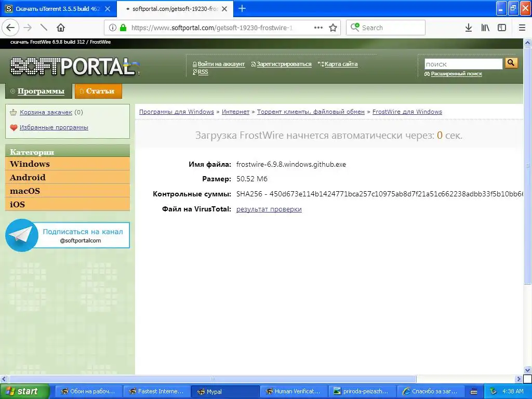
Task: Toggle the sidebar view icon
Action: point(502,28)
